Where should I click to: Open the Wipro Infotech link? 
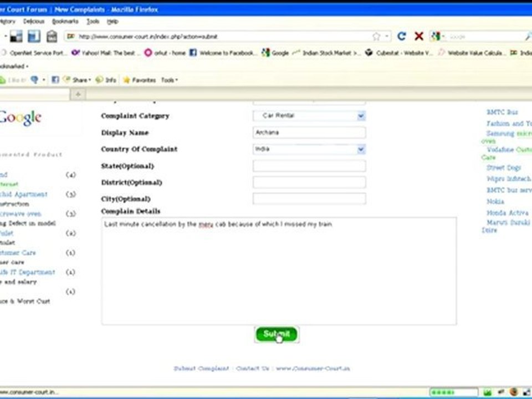tap(509, 179)
